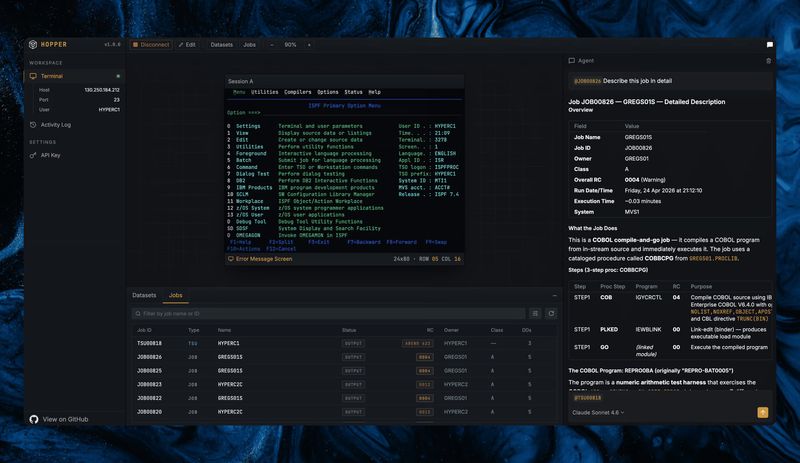800x463 pixels.
Task: Select job row TSU00818
Action: click(x=344, y=344)
